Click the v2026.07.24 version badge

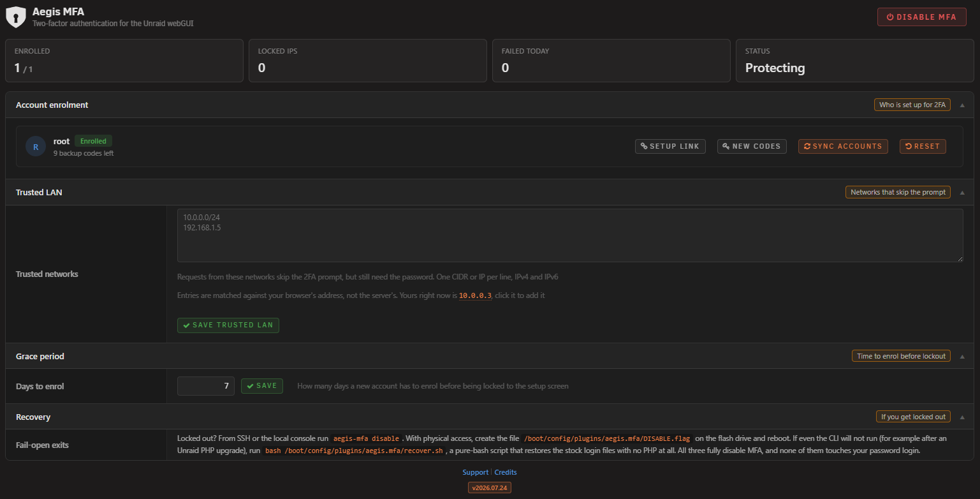click(490, 488)
